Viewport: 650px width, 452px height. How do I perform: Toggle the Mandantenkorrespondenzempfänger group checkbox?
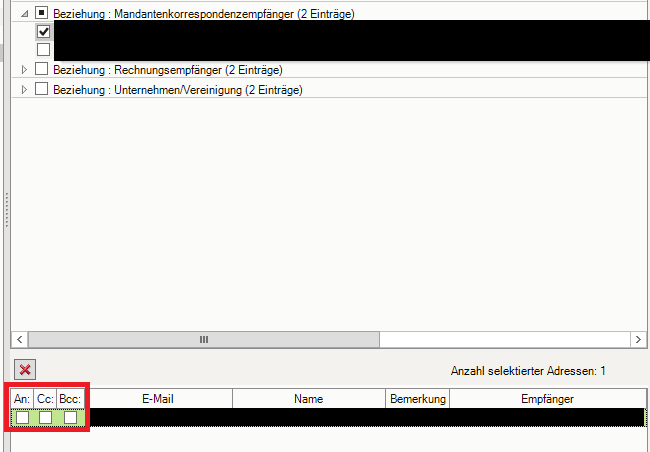41,13
